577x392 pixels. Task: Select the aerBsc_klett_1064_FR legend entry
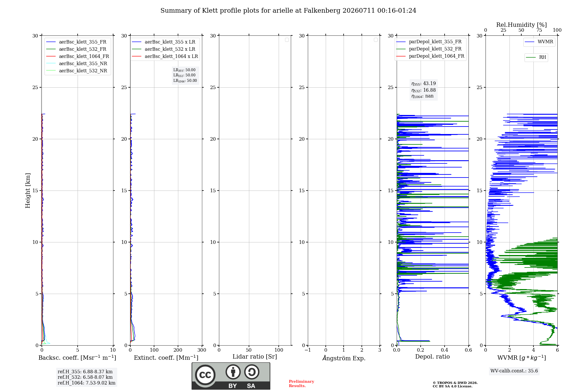(78, 56)
